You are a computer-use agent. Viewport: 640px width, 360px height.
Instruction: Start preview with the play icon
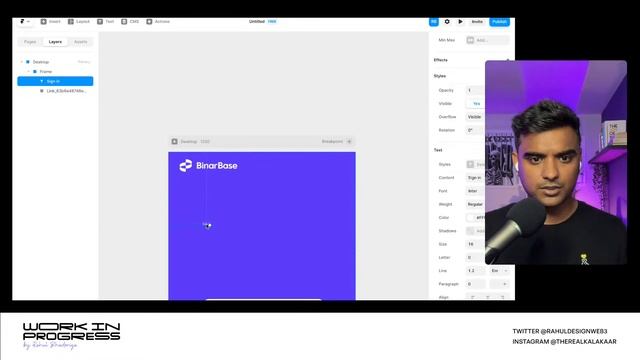[460, 22]
